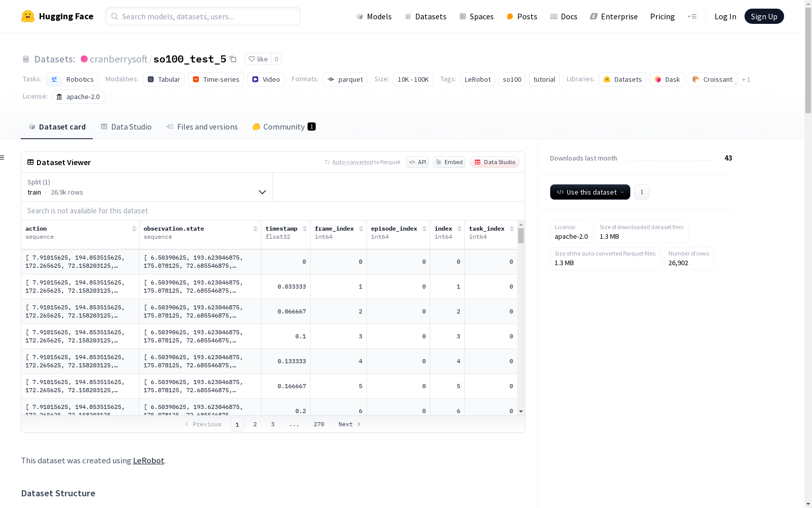Open the Community tab
Screen dimensions: 812x508
284,127
